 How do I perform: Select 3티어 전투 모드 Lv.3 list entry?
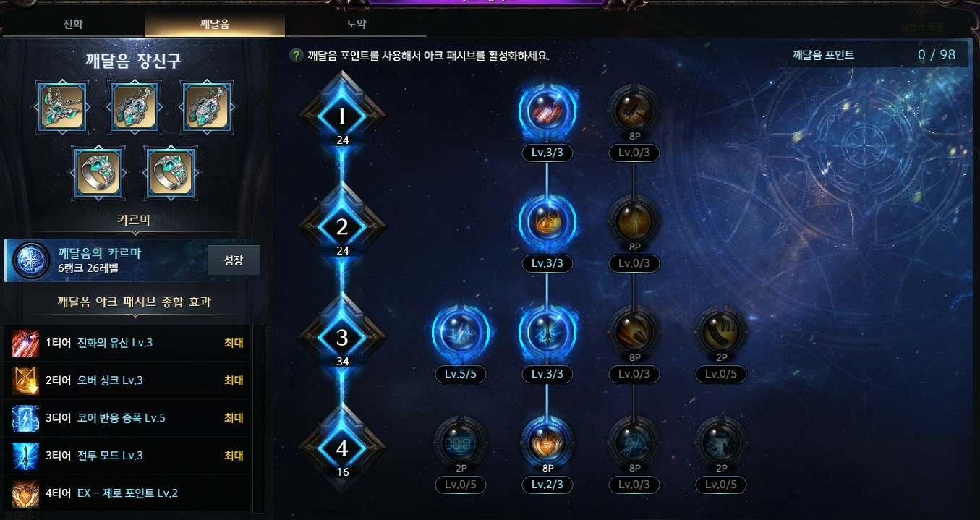(x=128, y=456)
